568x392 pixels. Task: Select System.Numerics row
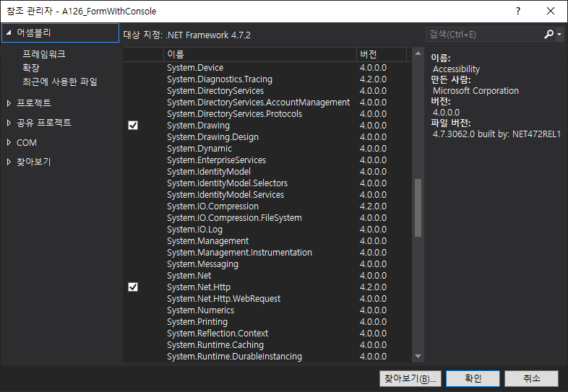click(x=267, y=310)
